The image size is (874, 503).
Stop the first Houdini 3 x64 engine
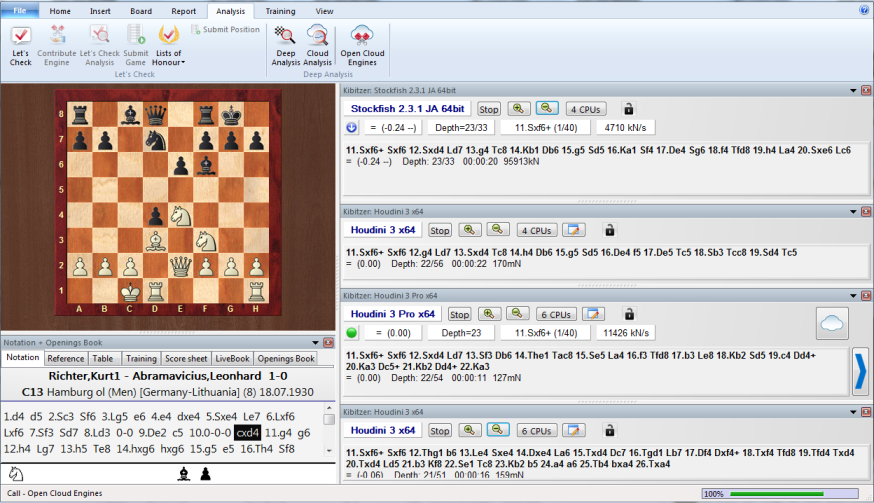coord(440,230)
